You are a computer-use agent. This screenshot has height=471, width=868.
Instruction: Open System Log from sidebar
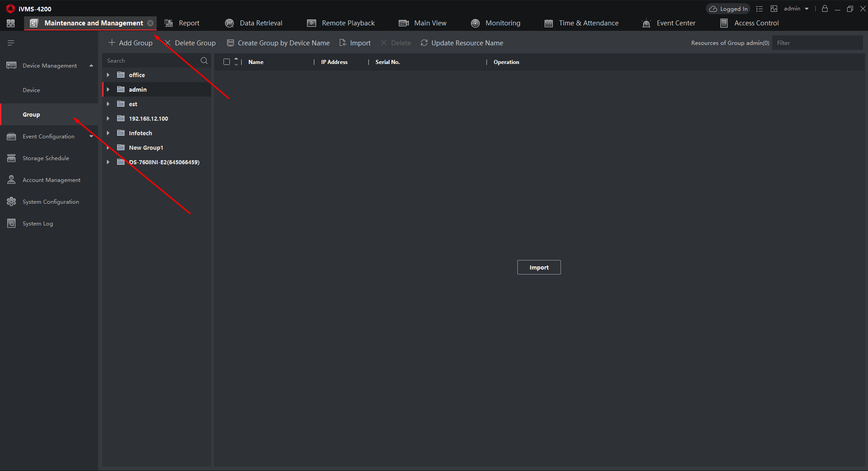click(x=38, y=224)
